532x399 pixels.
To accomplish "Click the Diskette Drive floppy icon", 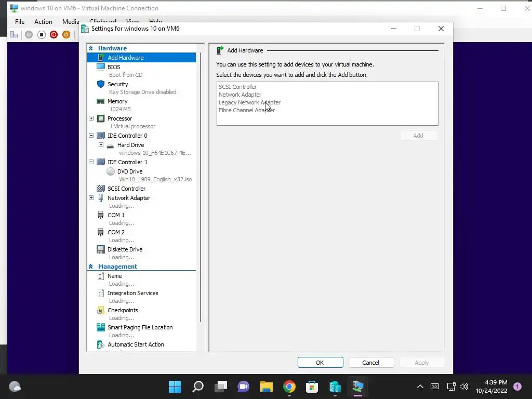I will [x=101, y=249].
